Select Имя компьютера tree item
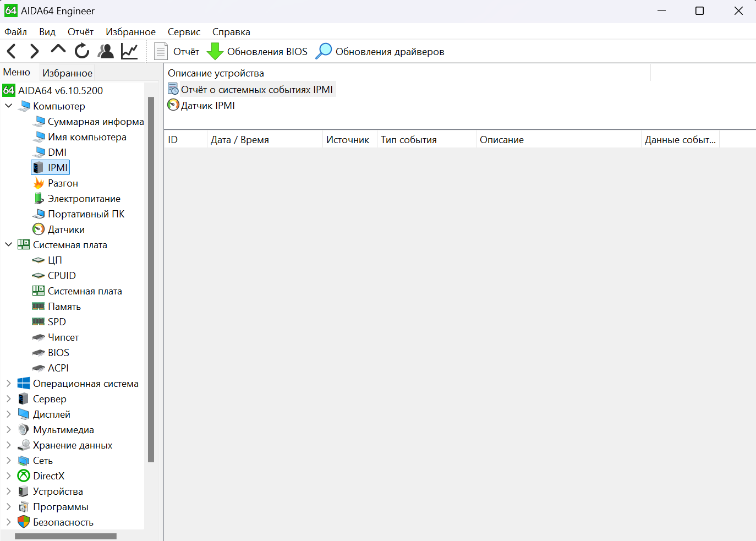The width and height of the screenshot is (756, 541). pyautogui.click(x=87, y=136)
